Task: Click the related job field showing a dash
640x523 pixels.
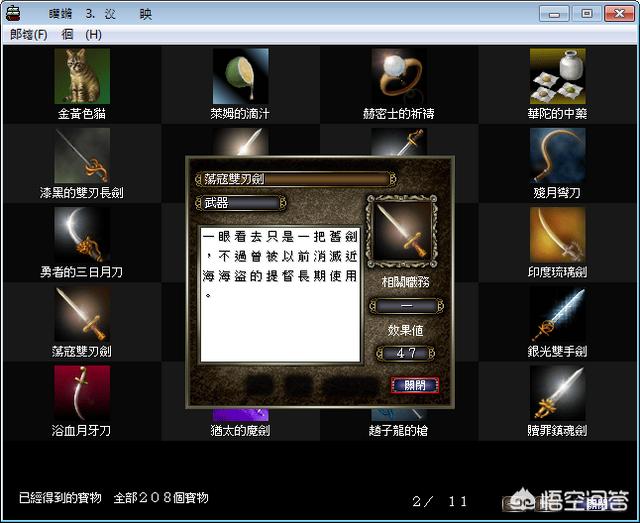Action: (406, 306)
